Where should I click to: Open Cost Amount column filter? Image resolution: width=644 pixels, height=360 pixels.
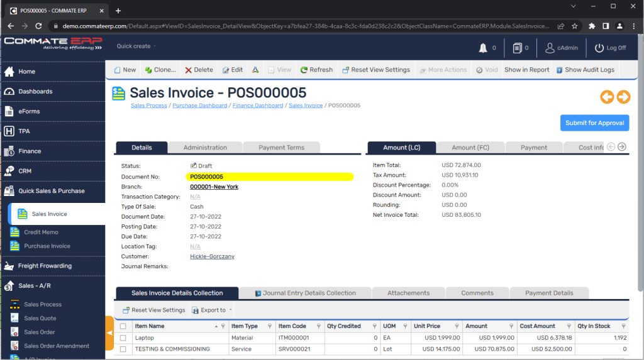(569, 326)
